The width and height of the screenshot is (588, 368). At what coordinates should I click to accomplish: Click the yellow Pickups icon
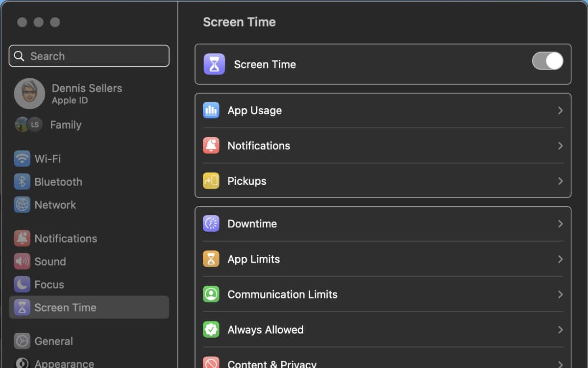pyautogui.click(x=211, y=181)
